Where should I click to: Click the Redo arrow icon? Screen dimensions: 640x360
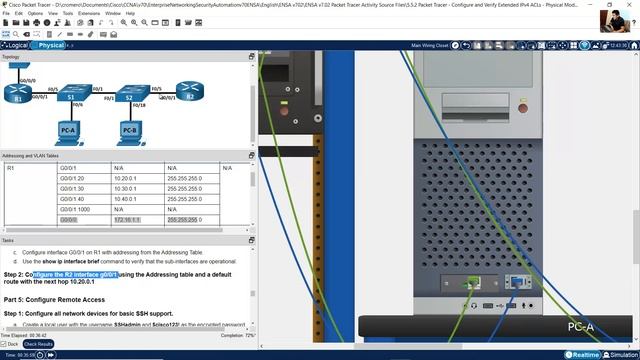coord(111,23)
